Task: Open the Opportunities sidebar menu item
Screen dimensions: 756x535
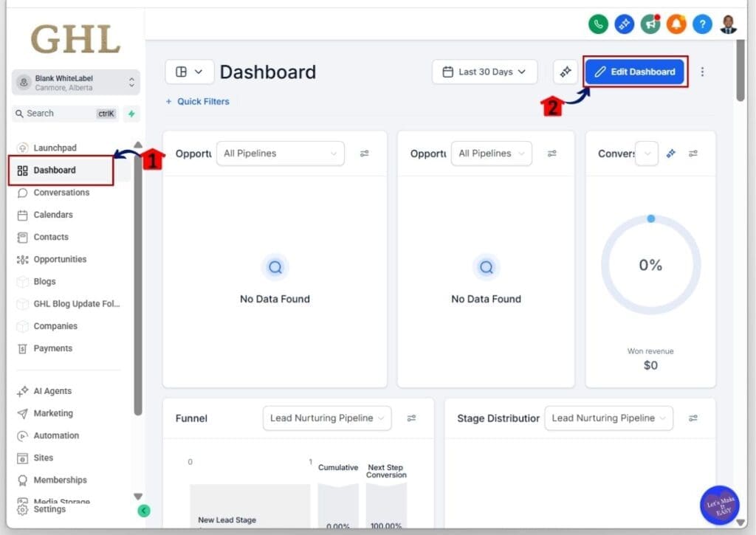Action: (61, 259)
